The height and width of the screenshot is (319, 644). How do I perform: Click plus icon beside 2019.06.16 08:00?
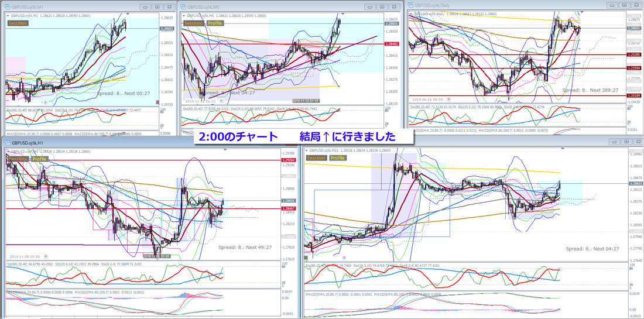pyautogui.click(x=448, y=99)
